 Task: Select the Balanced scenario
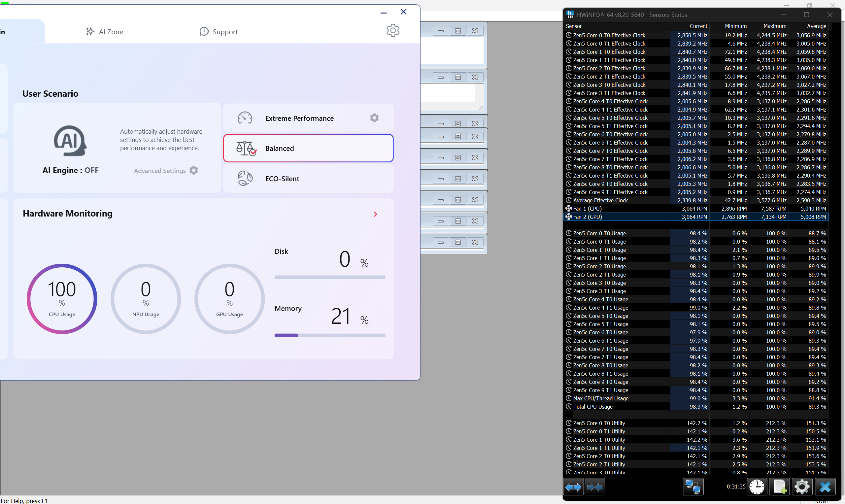point(308,148)
